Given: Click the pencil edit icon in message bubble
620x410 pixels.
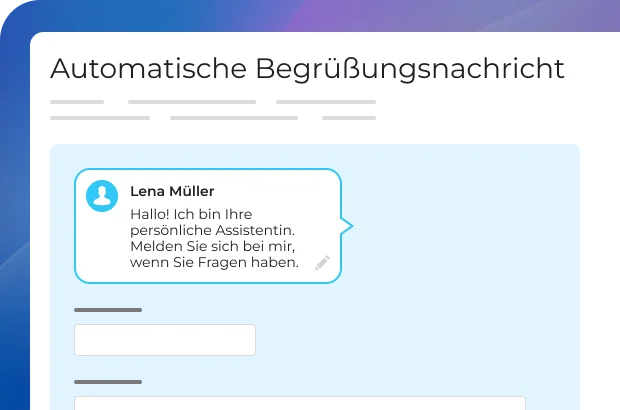Looking at the screenshot, I should pos(322,263).
